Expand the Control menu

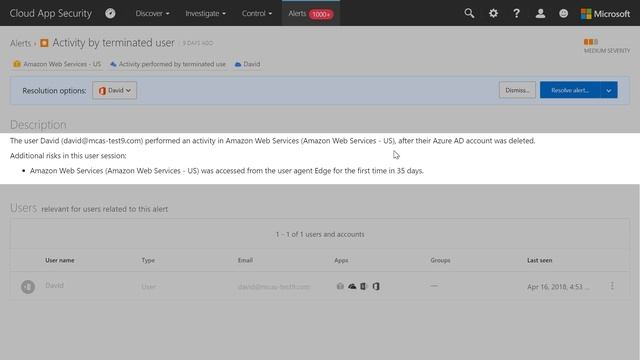click(x=257, y=13)
